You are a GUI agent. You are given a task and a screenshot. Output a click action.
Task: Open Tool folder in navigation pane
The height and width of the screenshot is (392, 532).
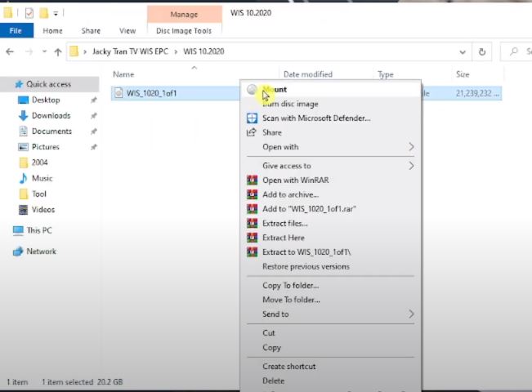(39, 194)
